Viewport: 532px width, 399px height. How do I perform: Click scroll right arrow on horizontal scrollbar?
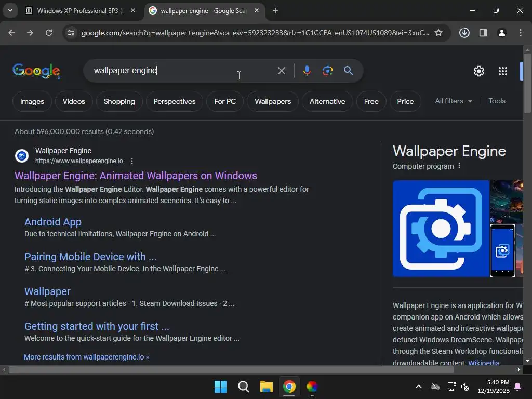click(519, 370)
